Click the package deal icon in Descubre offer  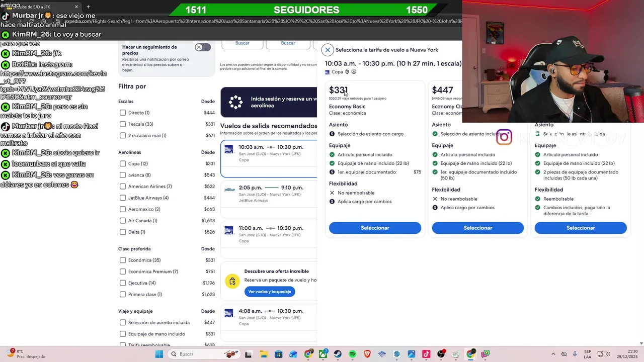[x=232, y=282]
